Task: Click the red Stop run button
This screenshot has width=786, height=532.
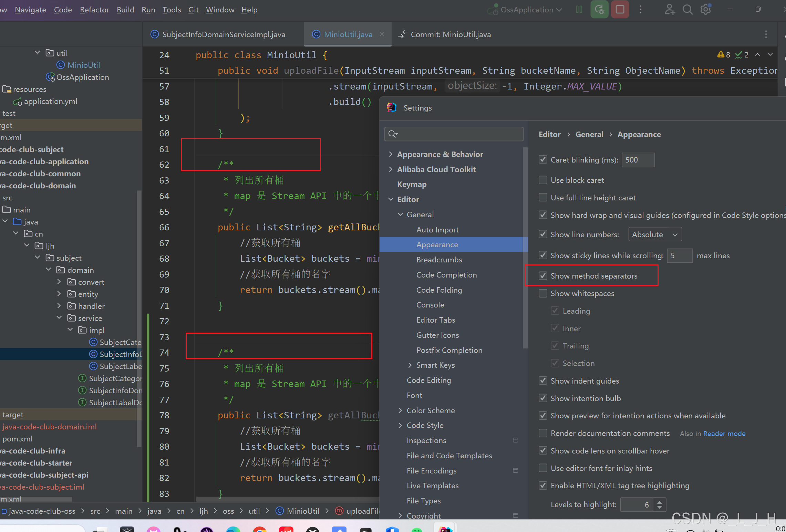Action: click(x=620, y=10)
